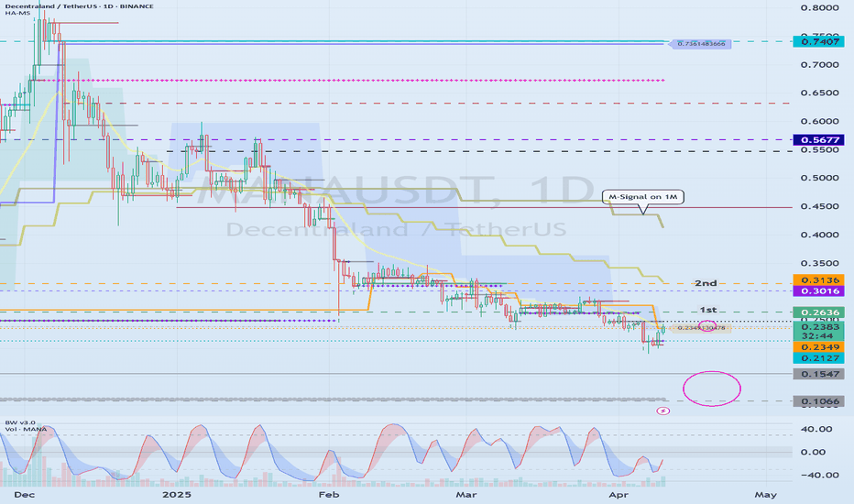Click the 0.3016 purple price label

(x=818, y=291)
